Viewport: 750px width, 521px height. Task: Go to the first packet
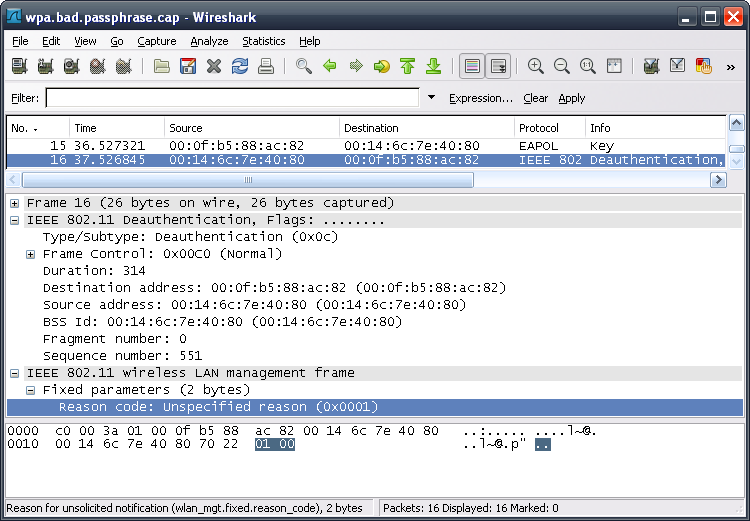tap(407, 67)
